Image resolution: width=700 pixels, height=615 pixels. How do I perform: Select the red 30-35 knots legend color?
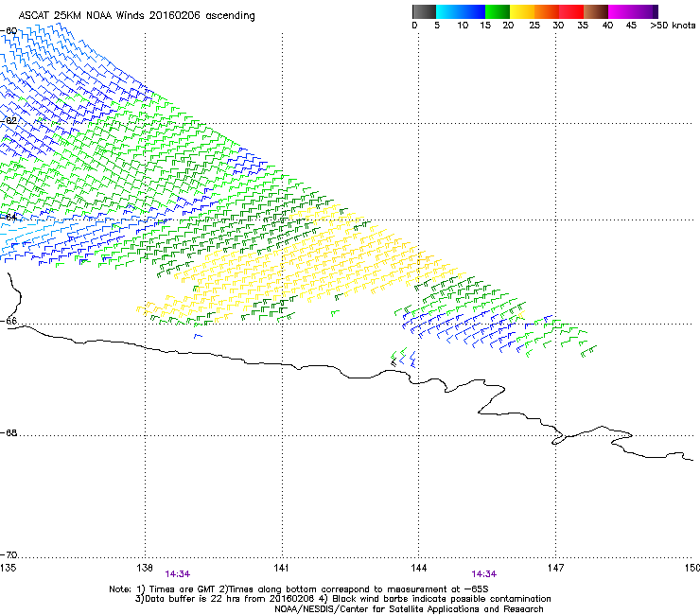point(571,11)
